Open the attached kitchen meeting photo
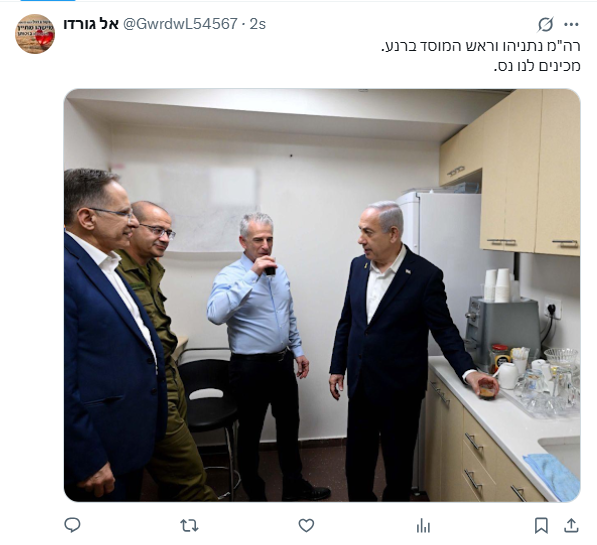 [322, 295]
